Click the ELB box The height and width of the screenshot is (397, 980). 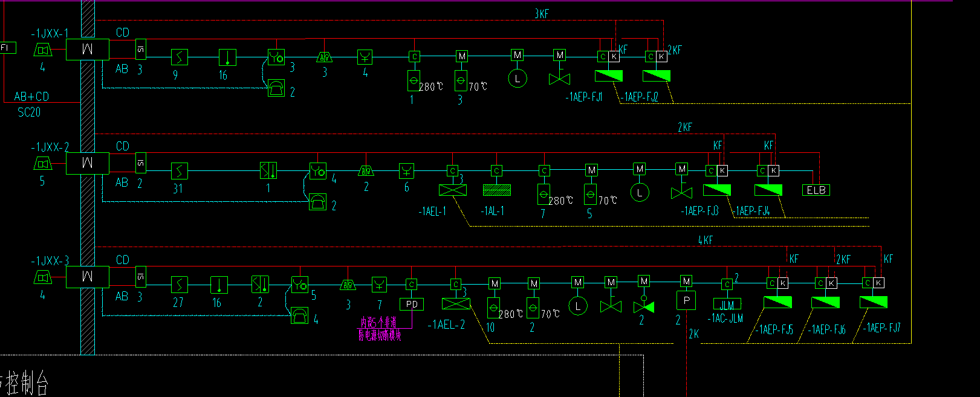pos(816,190)
